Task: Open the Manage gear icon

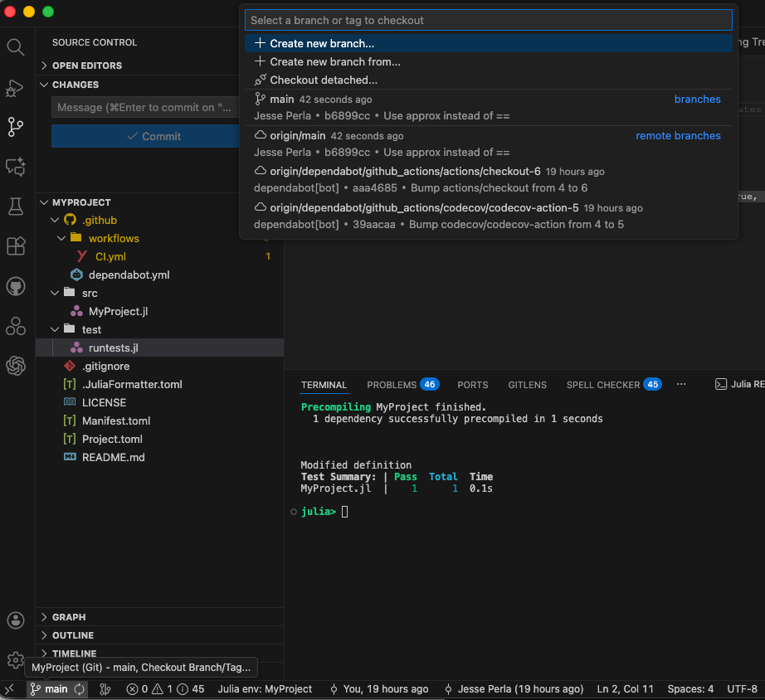Action: click(16, 660)
